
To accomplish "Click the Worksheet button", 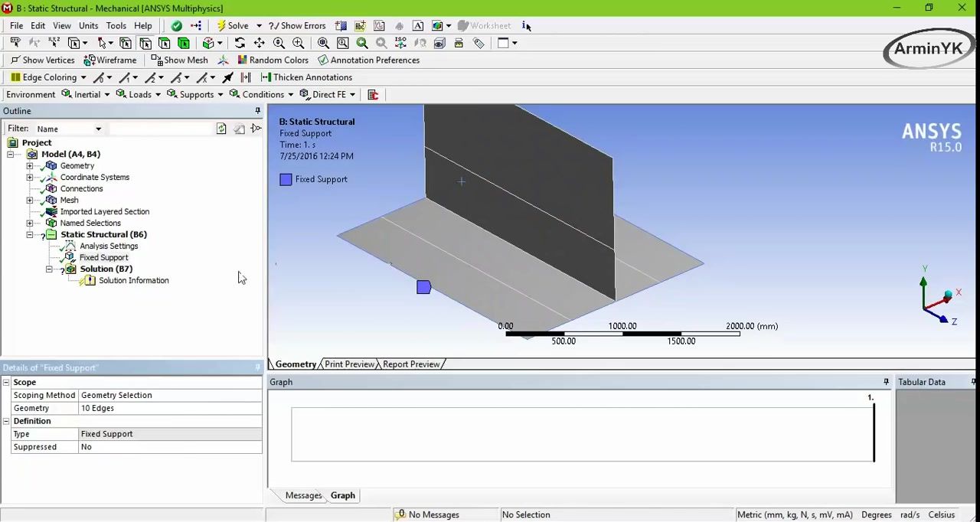I will [484, 25].
